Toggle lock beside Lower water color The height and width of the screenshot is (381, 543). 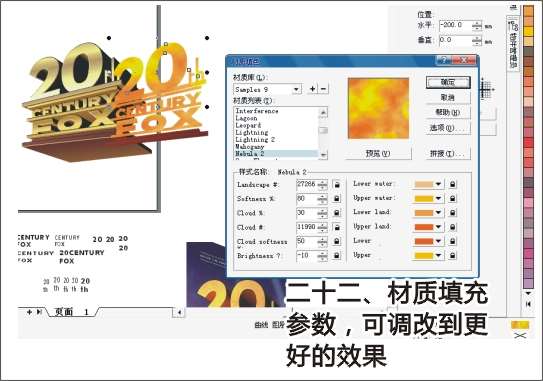coord(452,184)
